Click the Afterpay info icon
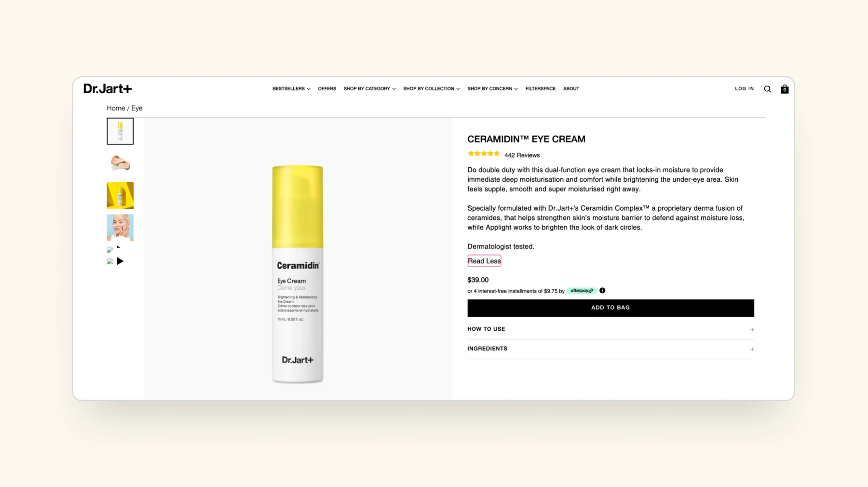This screenshot has height=487, width=868. 602,291
